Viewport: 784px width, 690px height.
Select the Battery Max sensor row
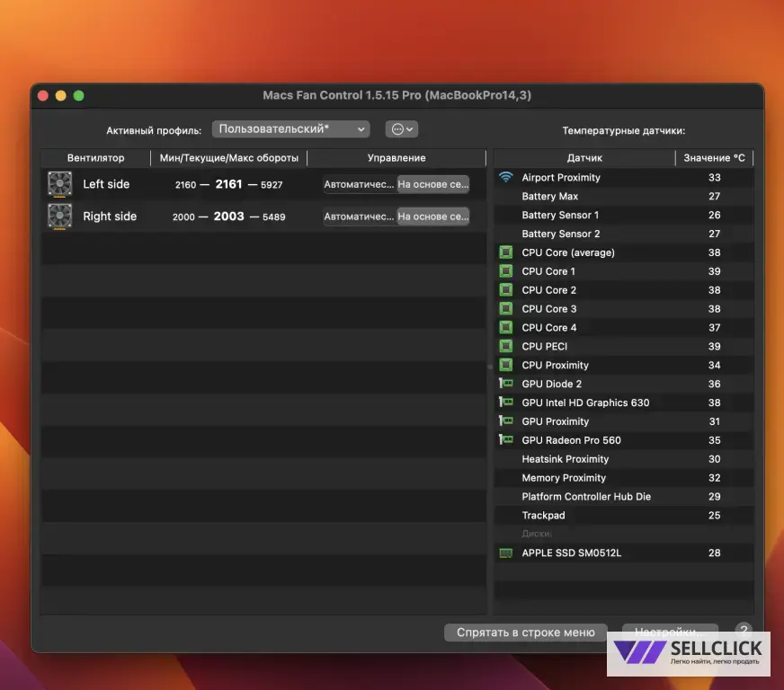pos(623,197)
